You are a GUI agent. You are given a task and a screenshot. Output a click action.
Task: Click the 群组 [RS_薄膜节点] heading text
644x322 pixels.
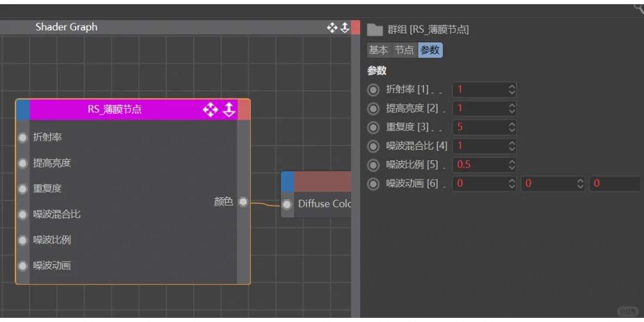(428, 30)
